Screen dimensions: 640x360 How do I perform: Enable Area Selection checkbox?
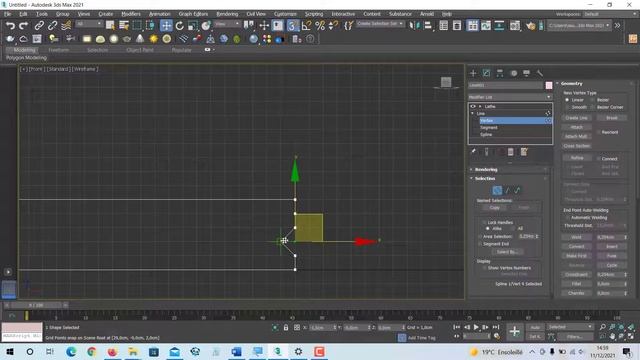480,236
